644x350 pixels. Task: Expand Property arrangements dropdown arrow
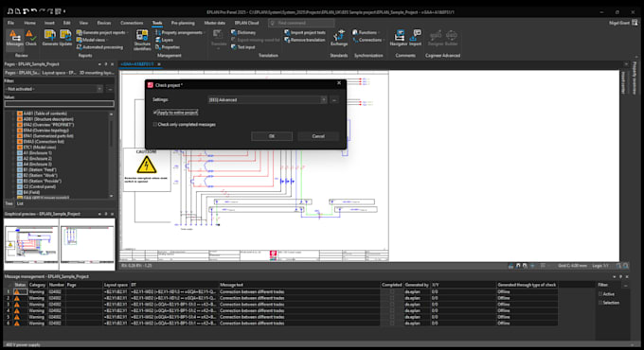click(x=205, y=32)
